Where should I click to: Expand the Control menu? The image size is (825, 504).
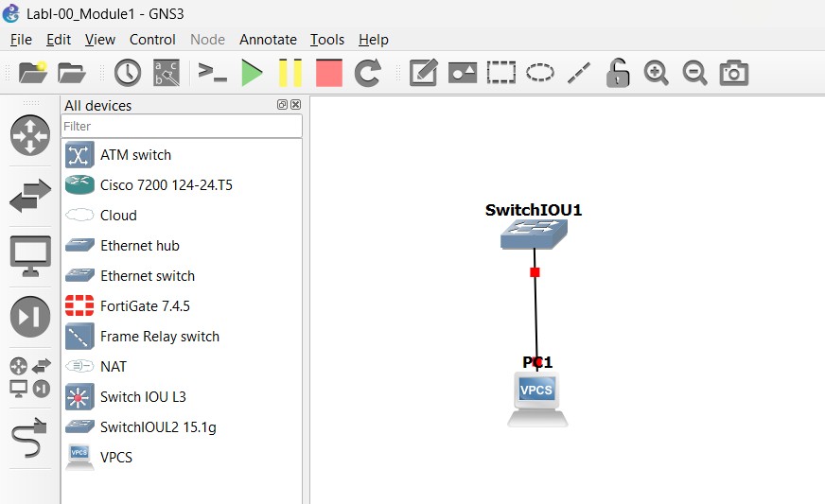152,40
